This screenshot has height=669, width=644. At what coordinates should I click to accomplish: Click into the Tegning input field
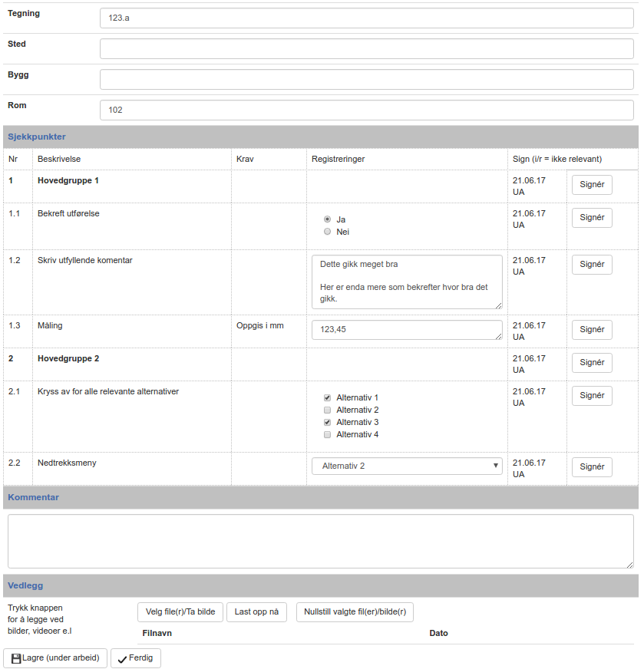[x=366, y=18]
